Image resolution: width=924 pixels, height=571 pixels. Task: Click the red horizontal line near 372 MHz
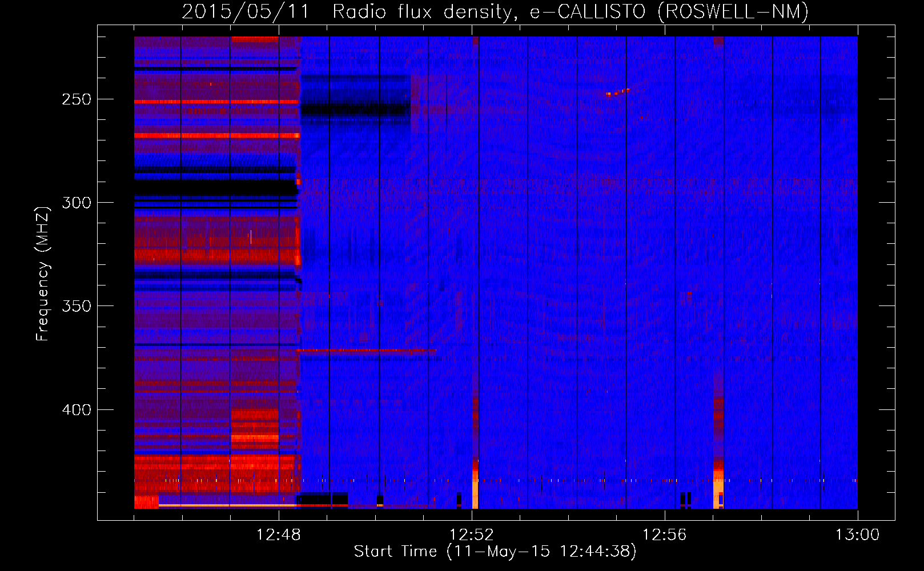[x=366, y=351]
